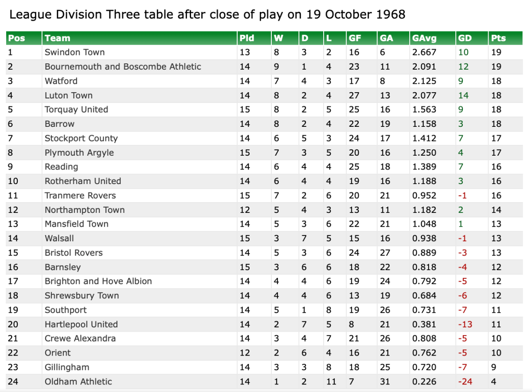Screen dimensions: 532x392
Task: Open the Watford team entry
Action: click(61, 81)
